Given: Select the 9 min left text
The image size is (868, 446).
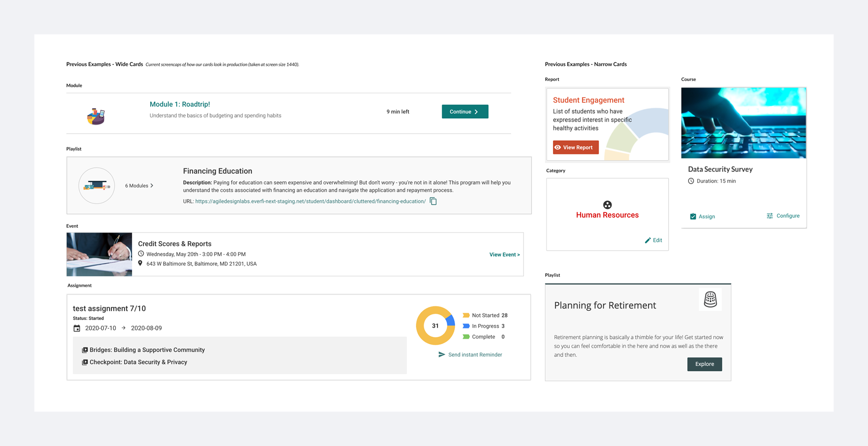Looking at the screenshot, I should coord(398,112).
